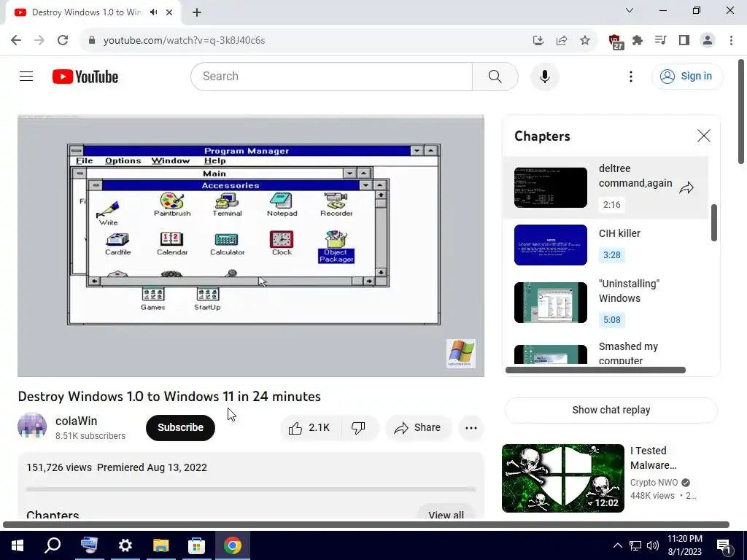Click the search magnifier button
The image size is (747, 560).
tap(495, 76)
